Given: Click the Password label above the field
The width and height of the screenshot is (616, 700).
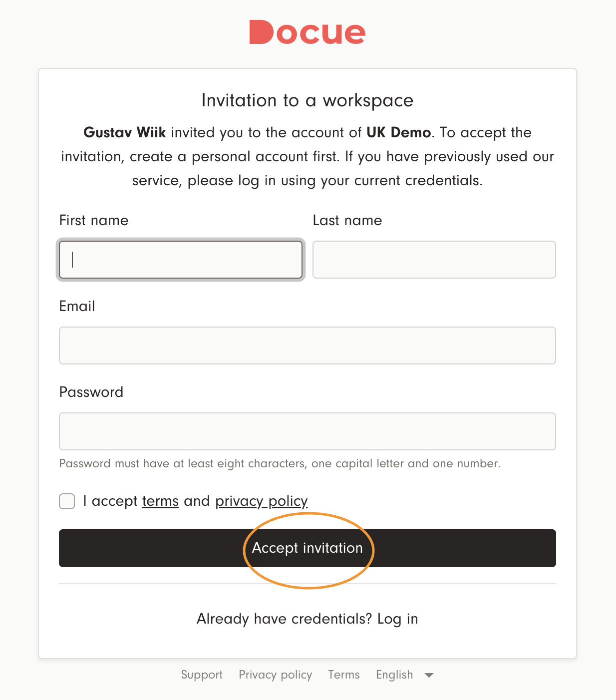Looking at the screenshot, I should tap(91, 392).
